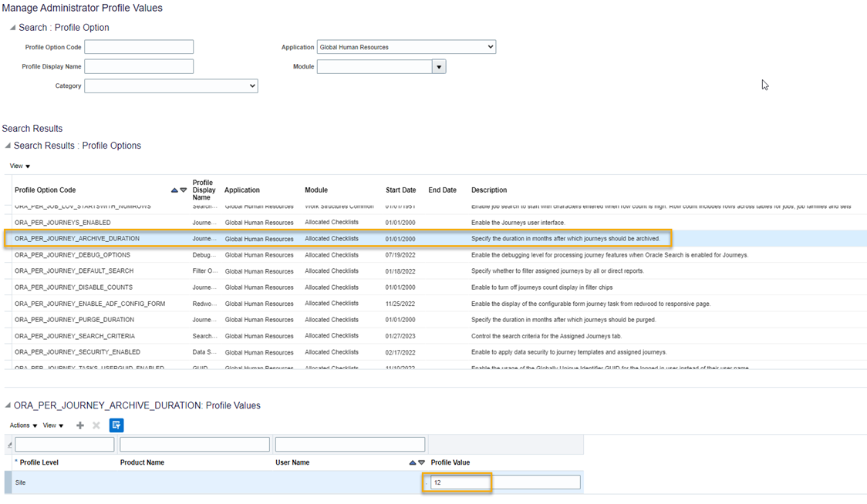Select row ORA_PER_JOURNEY_DISABLE_COUNTS
The width and height of the screenshot is (867, 504).
click(436, 287)
